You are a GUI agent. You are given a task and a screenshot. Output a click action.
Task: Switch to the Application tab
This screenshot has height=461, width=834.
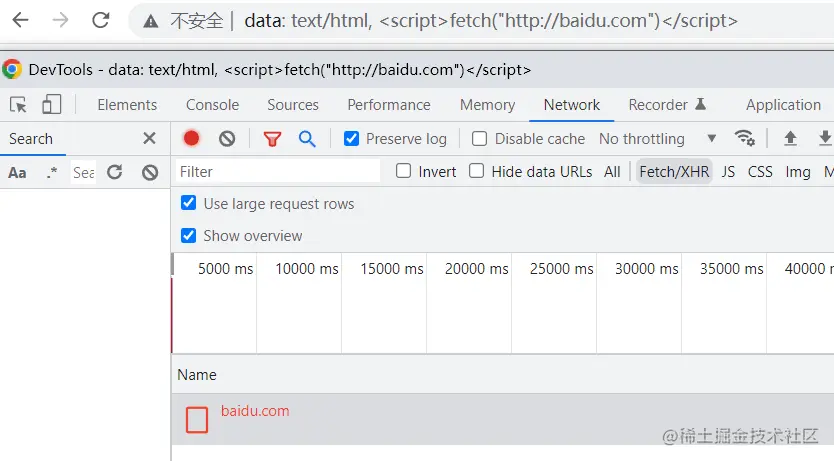pos(783,105)
